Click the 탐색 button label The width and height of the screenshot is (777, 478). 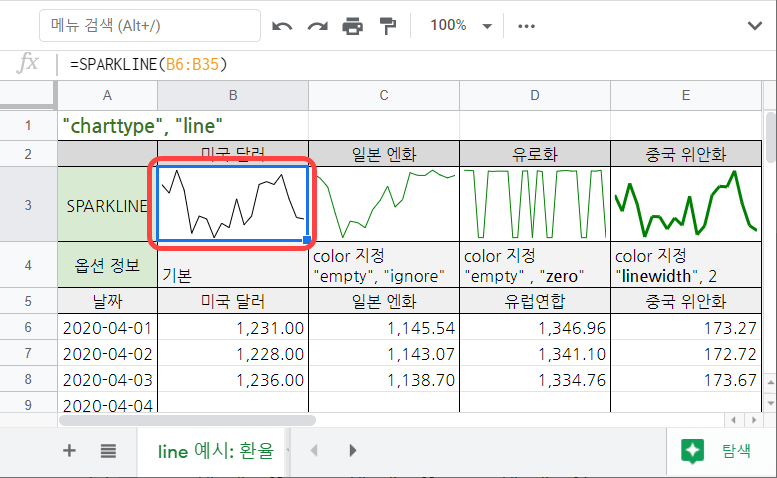pos(735,451)
